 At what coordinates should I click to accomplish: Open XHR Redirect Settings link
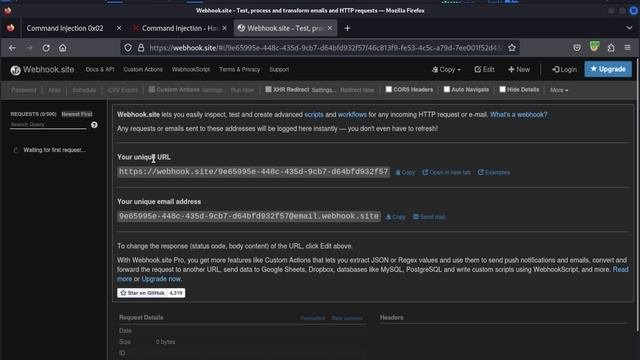click(x=323, y=90)
